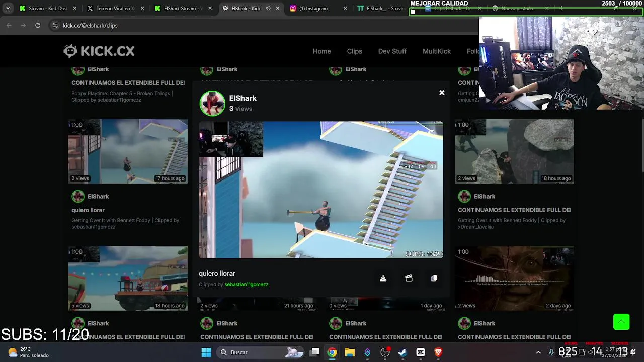Click ElShark avatar above 'Clipped by xDream_lavalija'
Viewport: 644px width, 362px height.
pyautogui.click(x=464, y=196)
